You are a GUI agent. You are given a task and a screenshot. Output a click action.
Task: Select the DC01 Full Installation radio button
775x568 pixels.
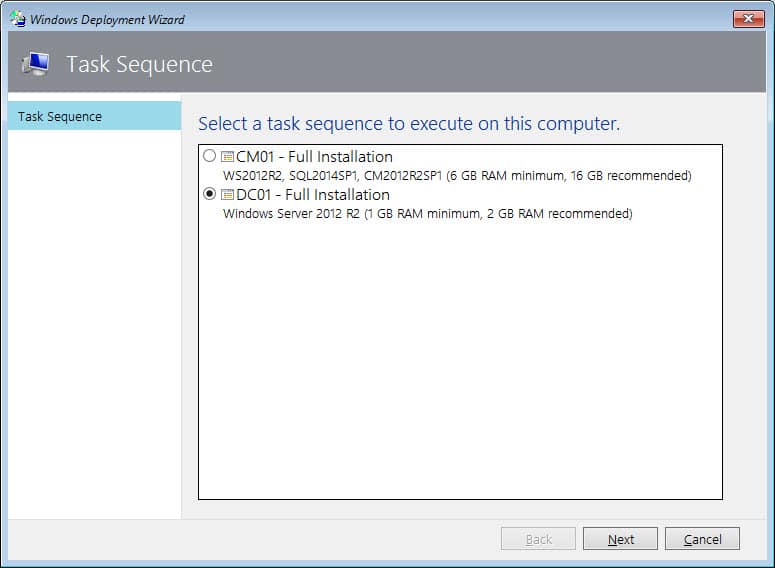209,195
